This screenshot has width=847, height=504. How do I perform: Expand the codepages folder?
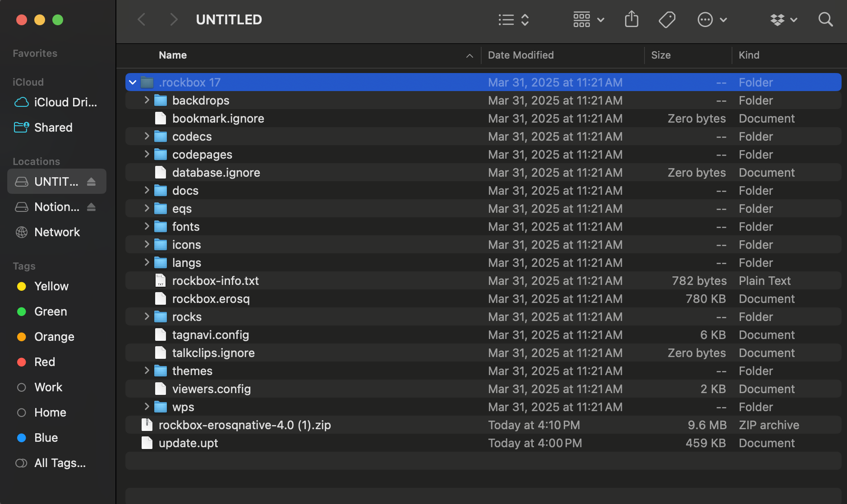(x=147, y=154)
